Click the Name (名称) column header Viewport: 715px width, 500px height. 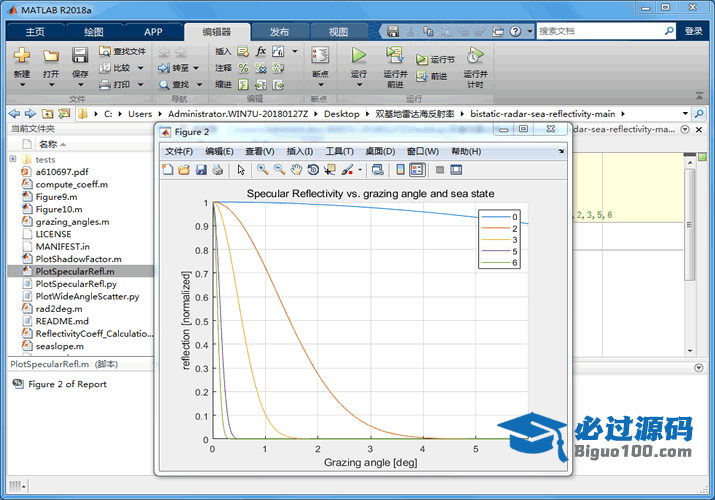click(48, 144)
